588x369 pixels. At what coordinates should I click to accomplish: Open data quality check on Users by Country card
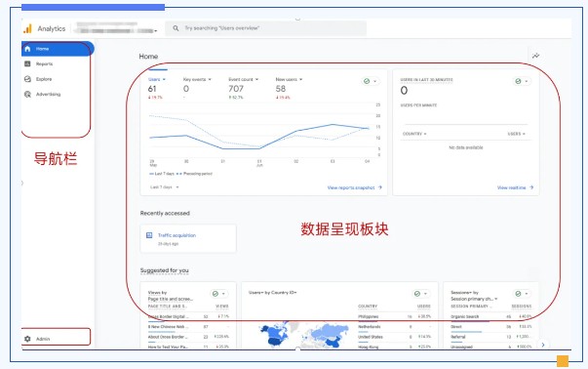(x=420, y=294)
